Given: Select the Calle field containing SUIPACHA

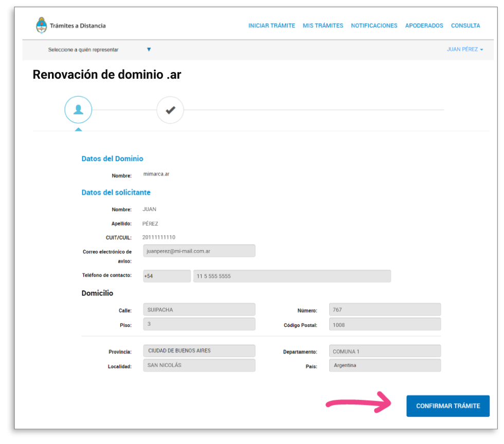Looking at the screenshot, I should coord(199,309).
